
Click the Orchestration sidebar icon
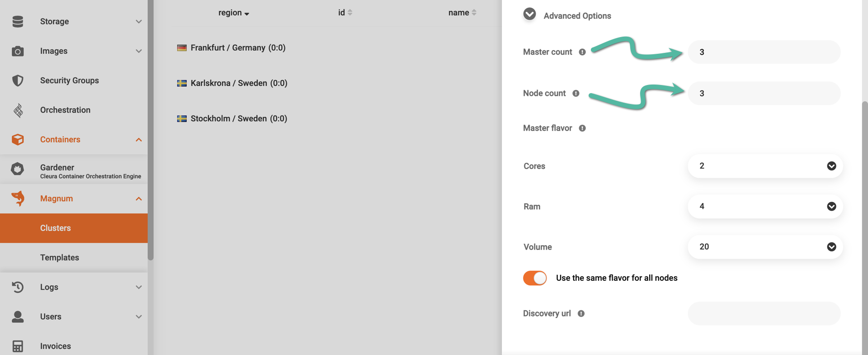click(x=18, y=110)
